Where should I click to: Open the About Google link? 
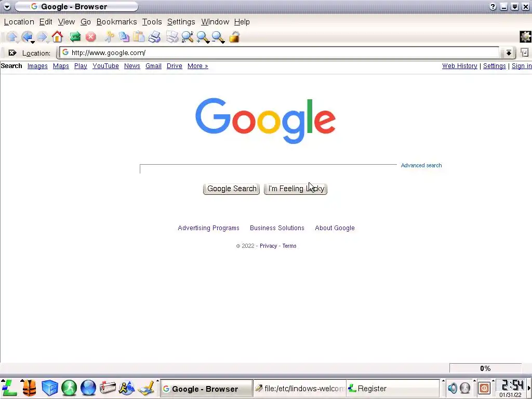(335, 228)
